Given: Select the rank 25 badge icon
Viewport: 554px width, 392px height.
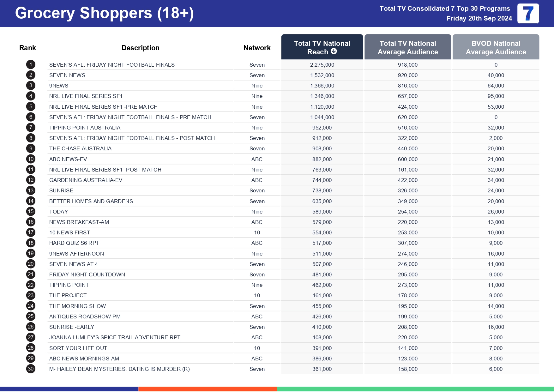Looking at the screenshot, I should coord(31,317).
